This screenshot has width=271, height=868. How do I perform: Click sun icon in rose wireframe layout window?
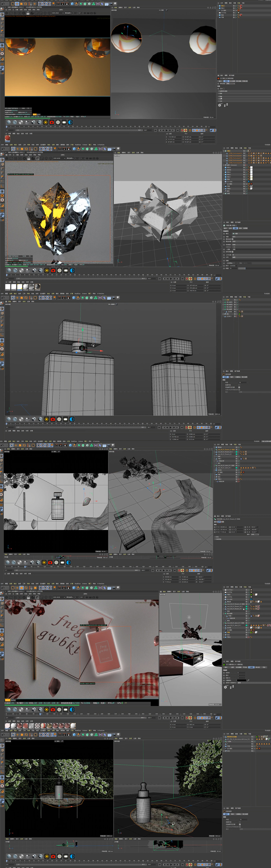click(x=44, y=563)
